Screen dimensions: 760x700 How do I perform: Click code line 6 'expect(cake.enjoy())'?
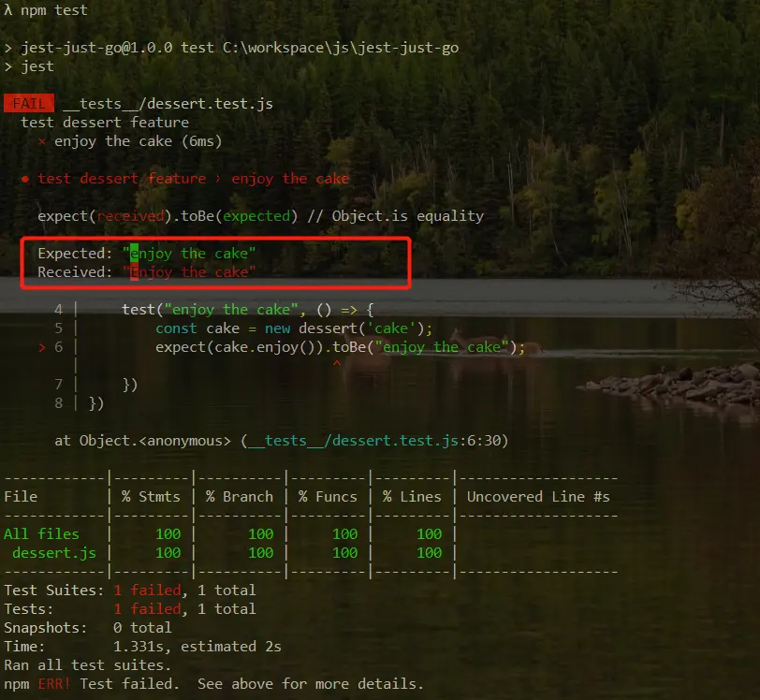pyautogui.click(x=282, y=347)
